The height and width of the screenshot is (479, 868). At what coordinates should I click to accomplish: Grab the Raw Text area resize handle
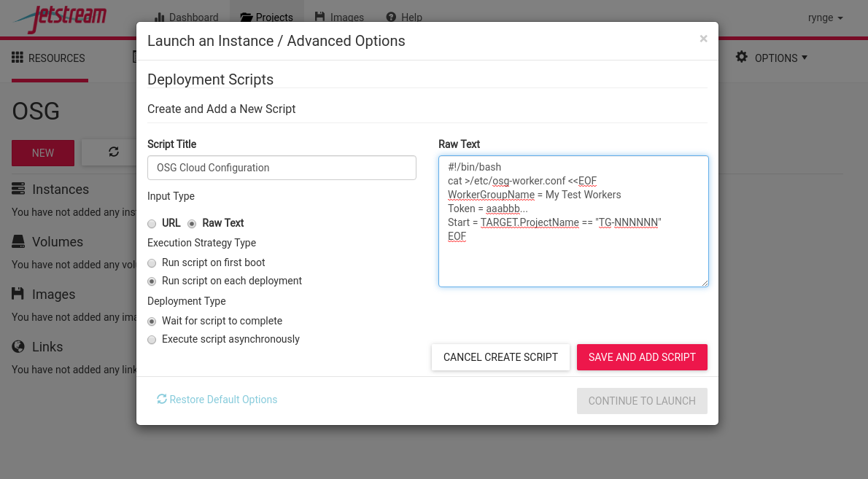click(705, 283)
